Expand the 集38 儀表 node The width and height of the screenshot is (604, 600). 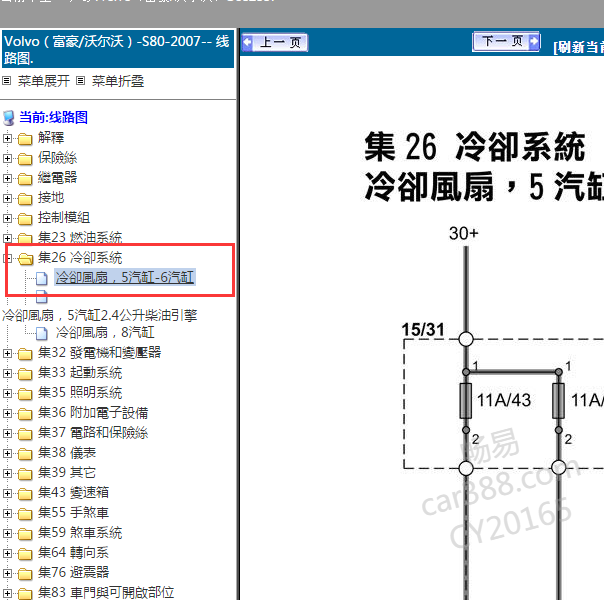coord(7,453)
